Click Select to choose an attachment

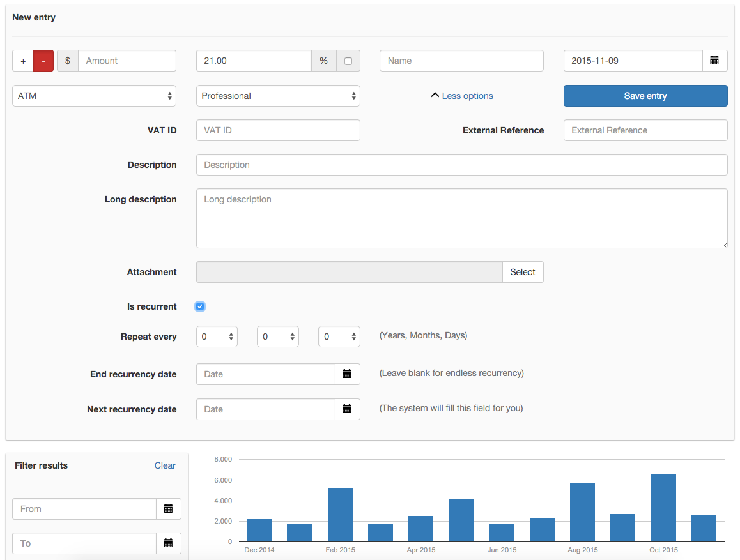[x=523, y=272]
